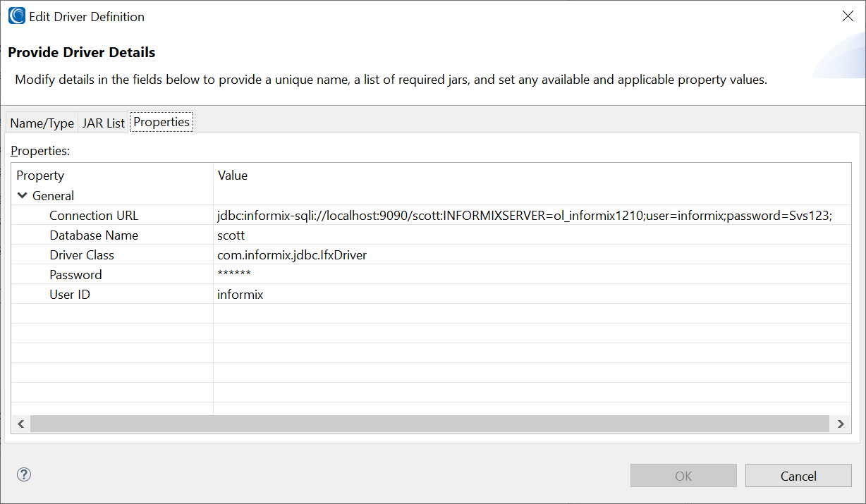The height and width of the screenshot is (504, 866).
Task: Select the Database Name property row
Action: [x=431, y=235]
